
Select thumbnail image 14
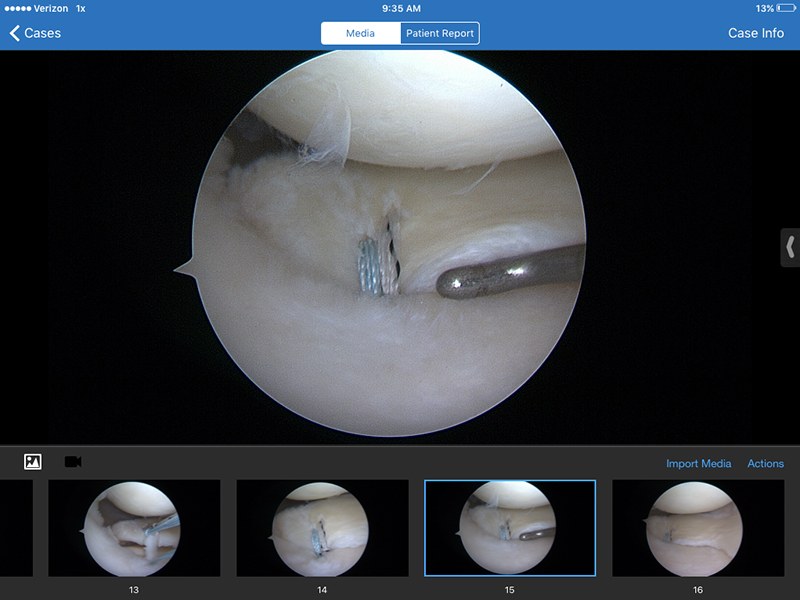tap(322, 528)
